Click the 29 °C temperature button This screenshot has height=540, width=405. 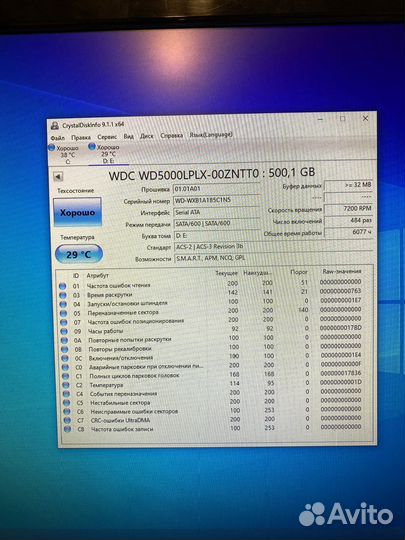click(79, 255)
